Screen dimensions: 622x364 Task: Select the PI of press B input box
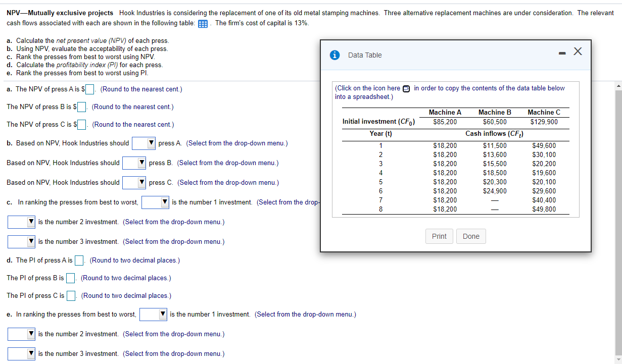coord(71,278)
